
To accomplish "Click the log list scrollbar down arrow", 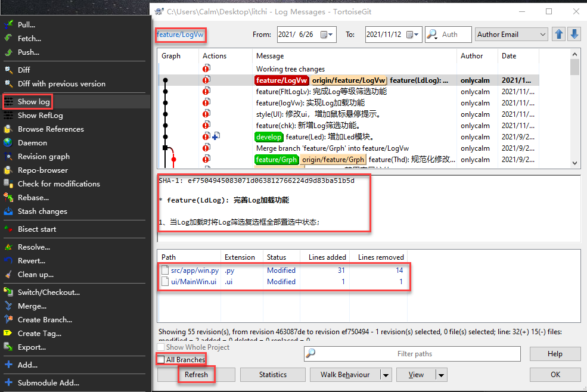I will point(574,163).
